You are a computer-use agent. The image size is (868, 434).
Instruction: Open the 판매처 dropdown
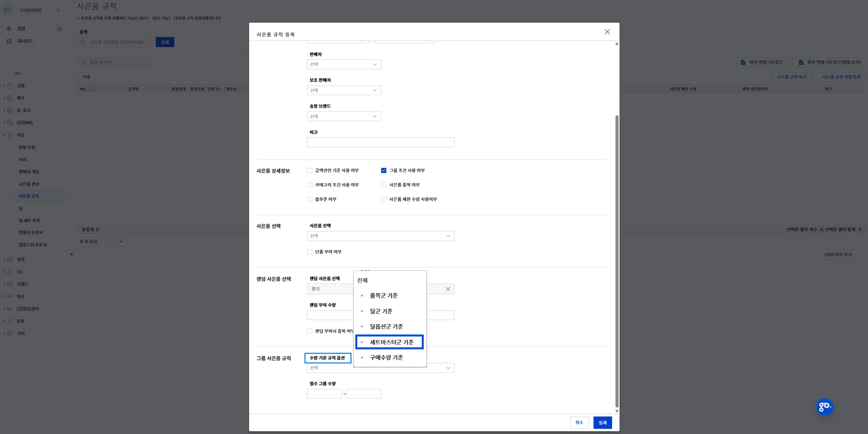tap(344, 64)
